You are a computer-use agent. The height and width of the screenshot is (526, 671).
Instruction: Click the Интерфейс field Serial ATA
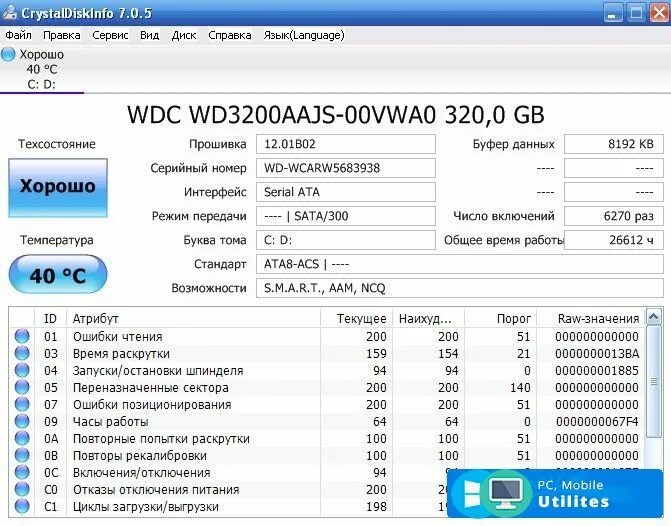coord(346,192)
